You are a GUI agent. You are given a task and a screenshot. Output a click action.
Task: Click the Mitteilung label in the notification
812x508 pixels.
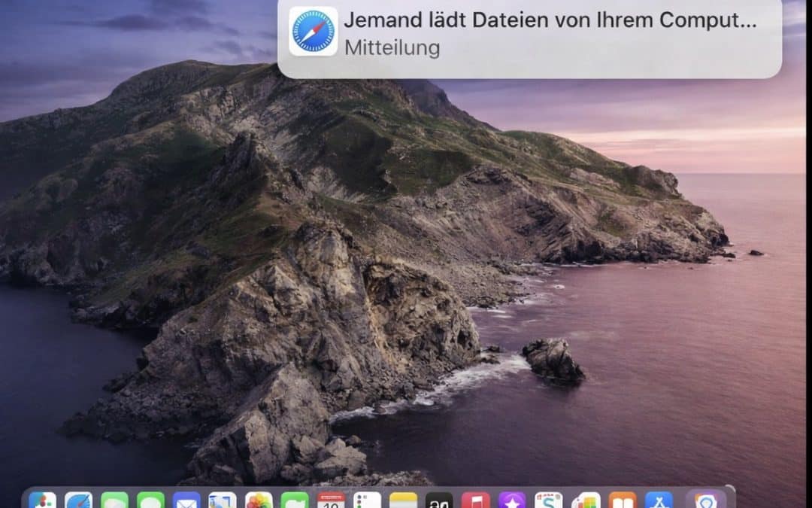click(392, 48)
